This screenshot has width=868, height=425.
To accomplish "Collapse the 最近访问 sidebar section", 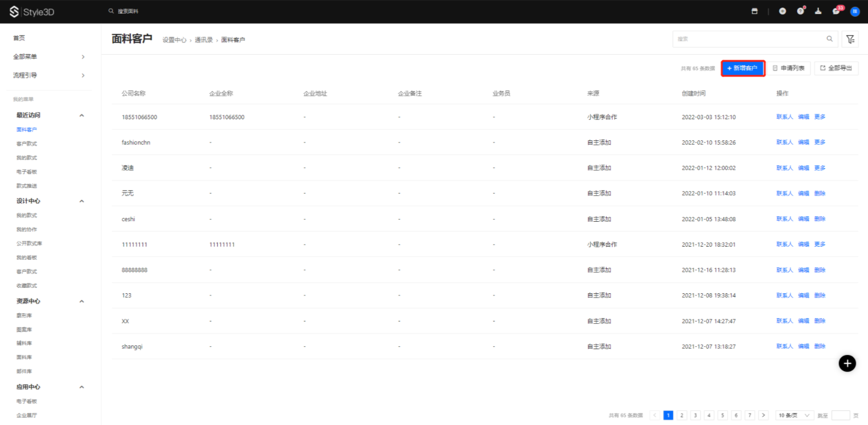I will click(x=82, y=115).
